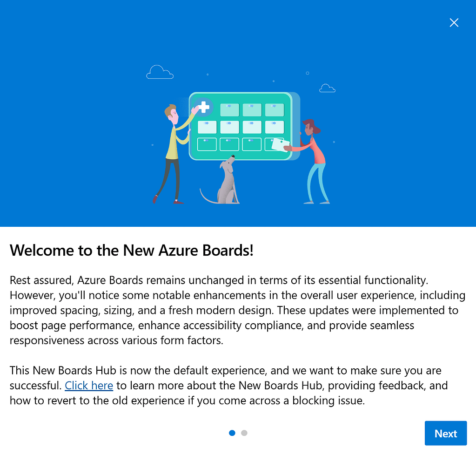Close the welcome dialog with the X
Image resolution: width=476 pixels, height=455 pixels.
454,22
